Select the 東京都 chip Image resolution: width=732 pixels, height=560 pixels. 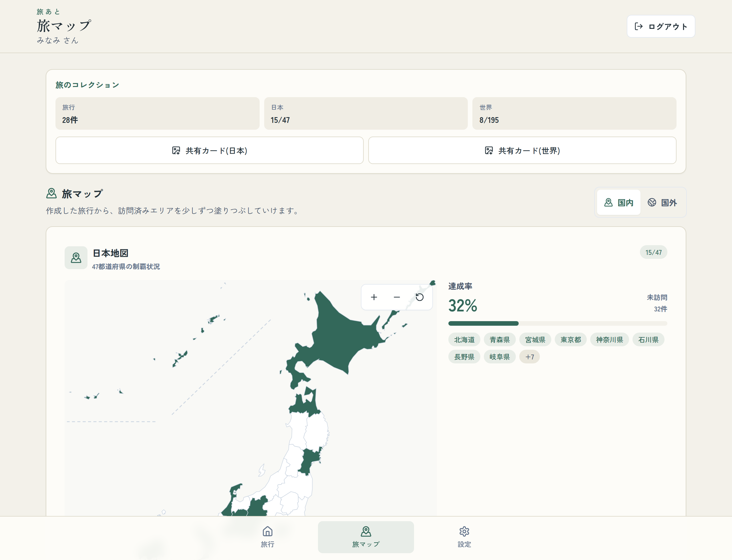pos(570,340)
